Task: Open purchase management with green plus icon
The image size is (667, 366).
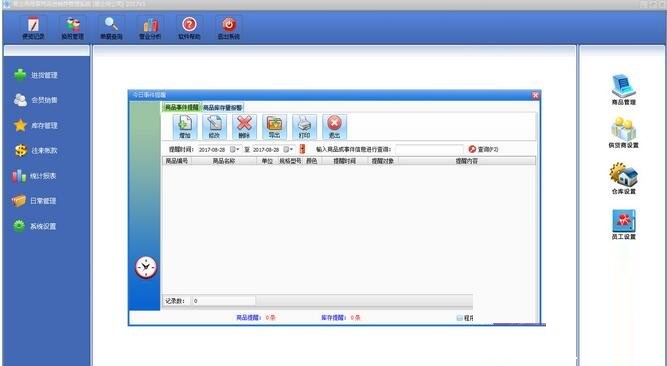Action: tap(35, 75)
